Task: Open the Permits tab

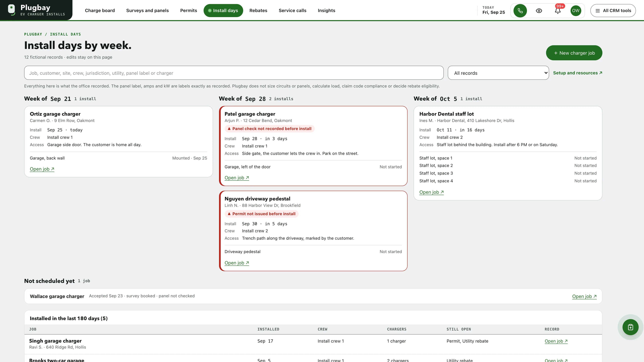Action: pos(189,11)
